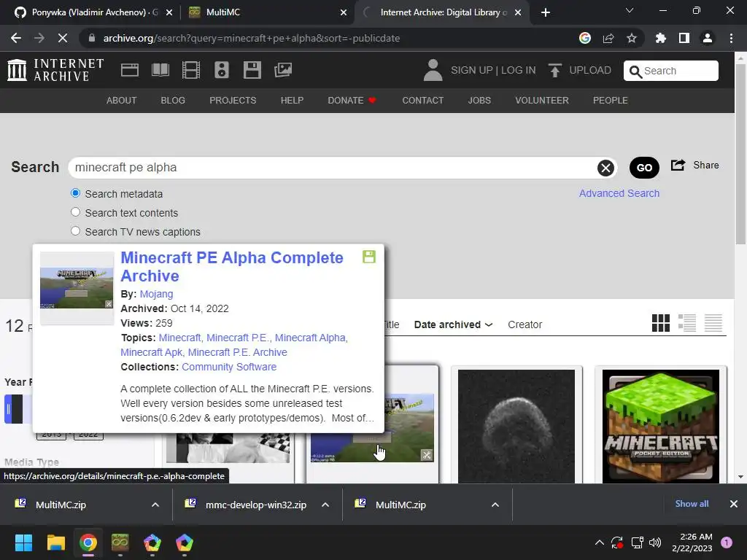Click Mojang creator link
Image resolution: width=747 pixels, height=560 pixels.
156,294
